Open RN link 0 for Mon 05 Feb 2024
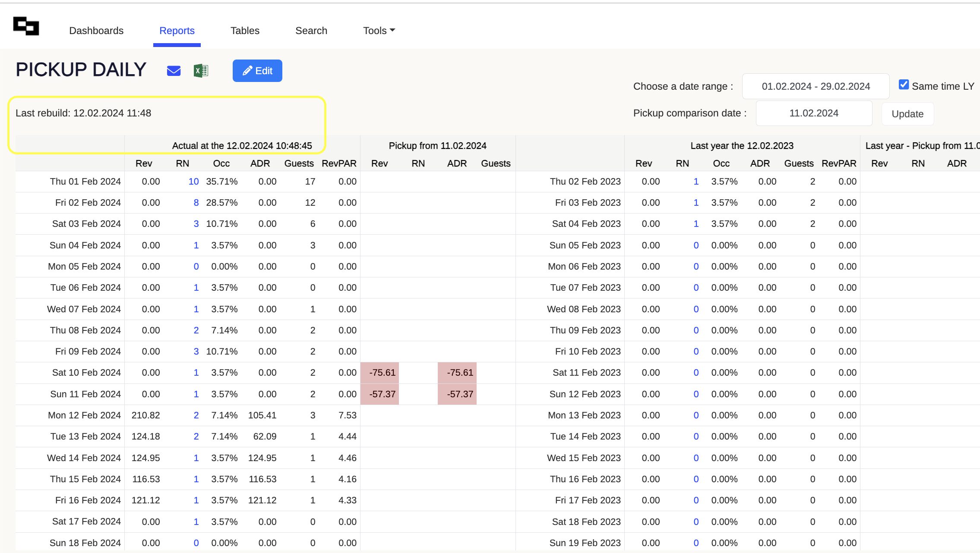Image resolution: width=980 pixels, height=553 pixels. click(196, 267)
